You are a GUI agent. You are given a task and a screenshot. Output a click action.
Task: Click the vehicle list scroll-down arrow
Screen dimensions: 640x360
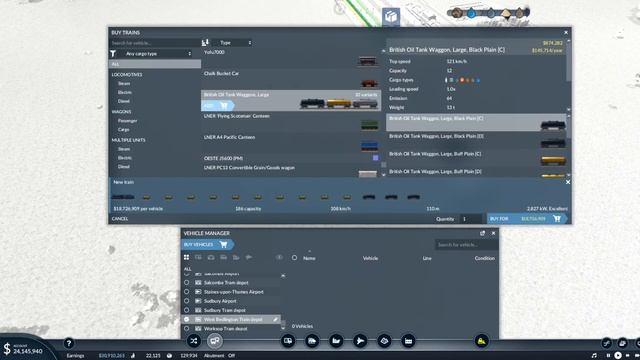[x=383, y=174]
